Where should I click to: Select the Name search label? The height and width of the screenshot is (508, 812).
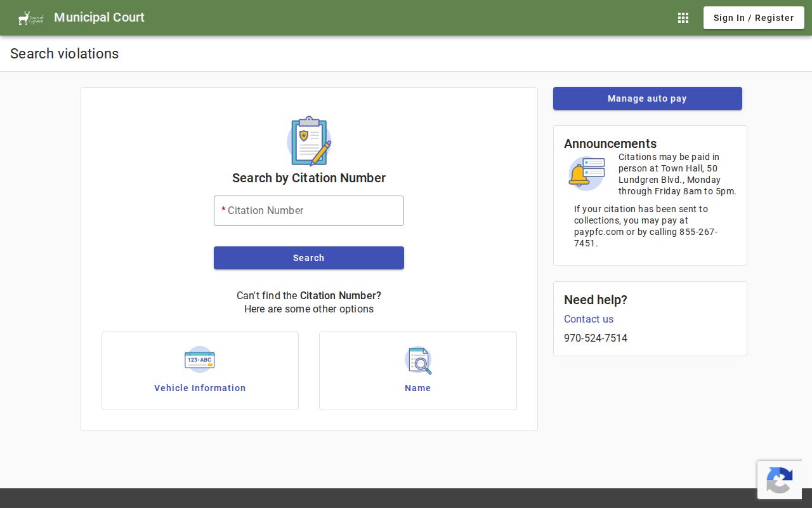point(418,388)
